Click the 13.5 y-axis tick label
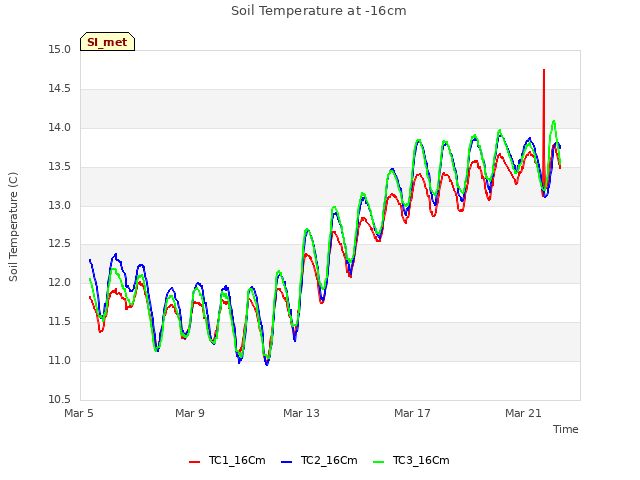This screenshot has width=640, height=480. (x=60, y=167)
